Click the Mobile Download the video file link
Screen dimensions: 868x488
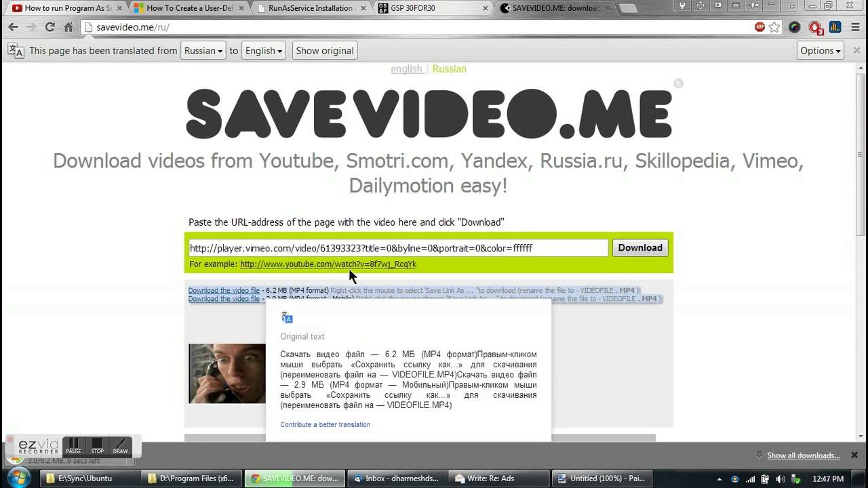click(224, 299)
